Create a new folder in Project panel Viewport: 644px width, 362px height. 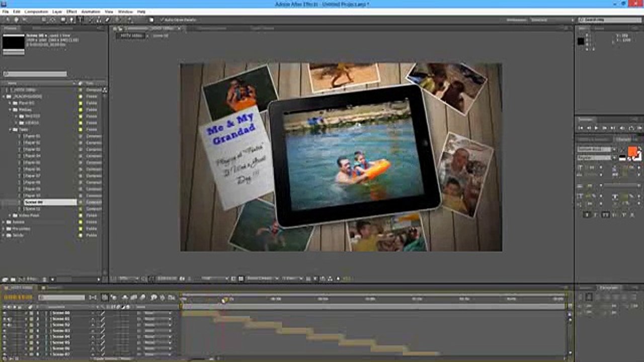[x=13, y=279]
